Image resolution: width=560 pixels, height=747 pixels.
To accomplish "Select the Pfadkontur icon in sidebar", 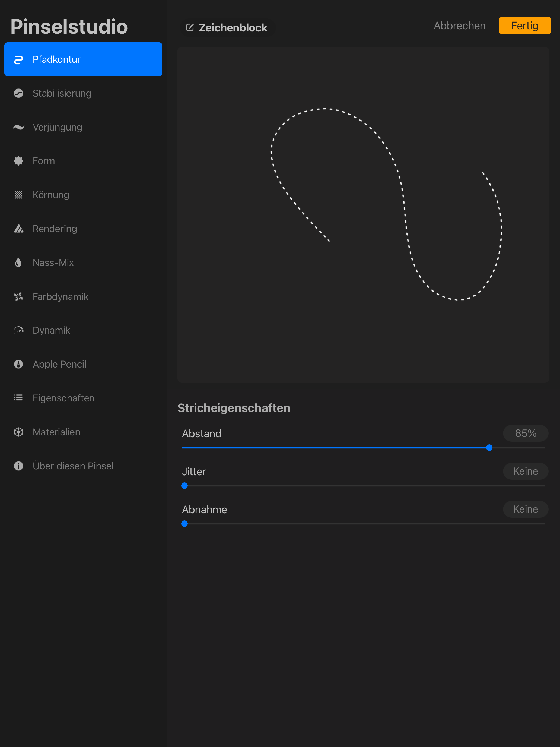I will pos(18,60).
